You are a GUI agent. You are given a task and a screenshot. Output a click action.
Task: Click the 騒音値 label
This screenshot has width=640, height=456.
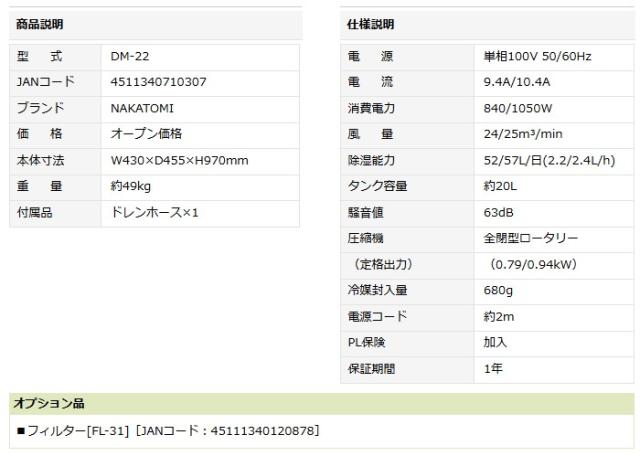[x=365, y=212]
